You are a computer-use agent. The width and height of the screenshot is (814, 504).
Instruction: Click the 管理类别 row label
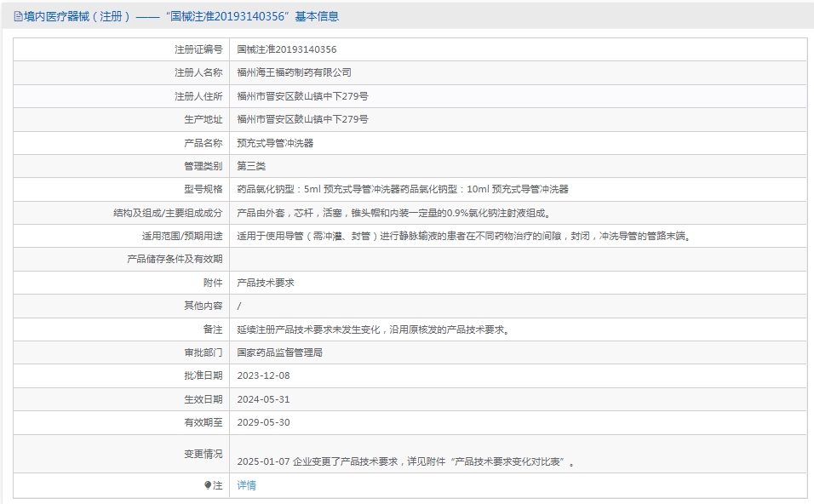[x=203, y=166]
